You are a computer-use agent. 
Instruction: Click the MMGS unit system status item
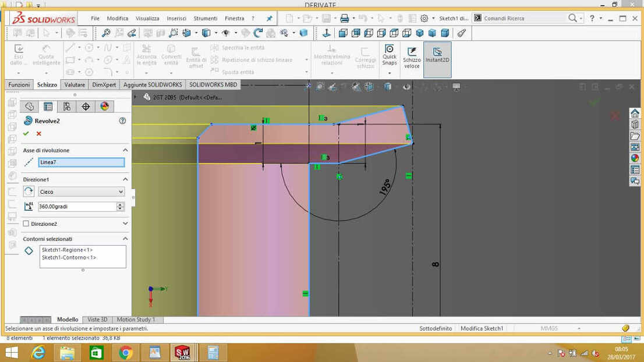549,328
